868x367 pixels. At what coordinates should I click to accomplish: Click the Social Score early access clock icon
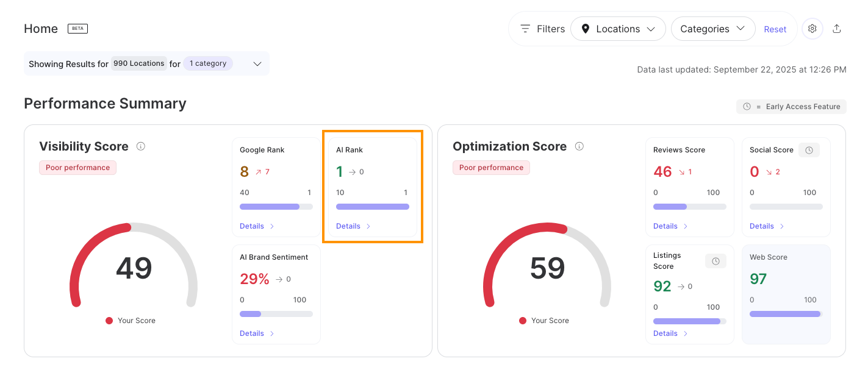click(x=809, y=150)
